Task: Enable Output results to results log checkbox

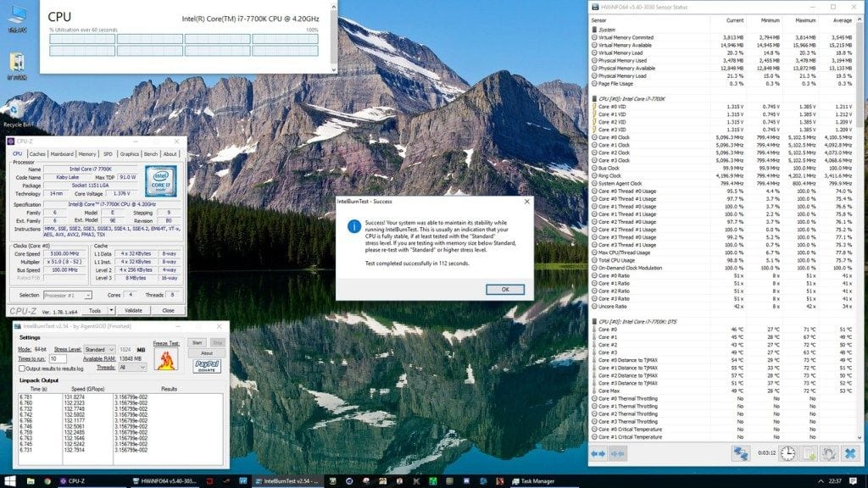Action: pyautogui.click(x=21, y=369)
